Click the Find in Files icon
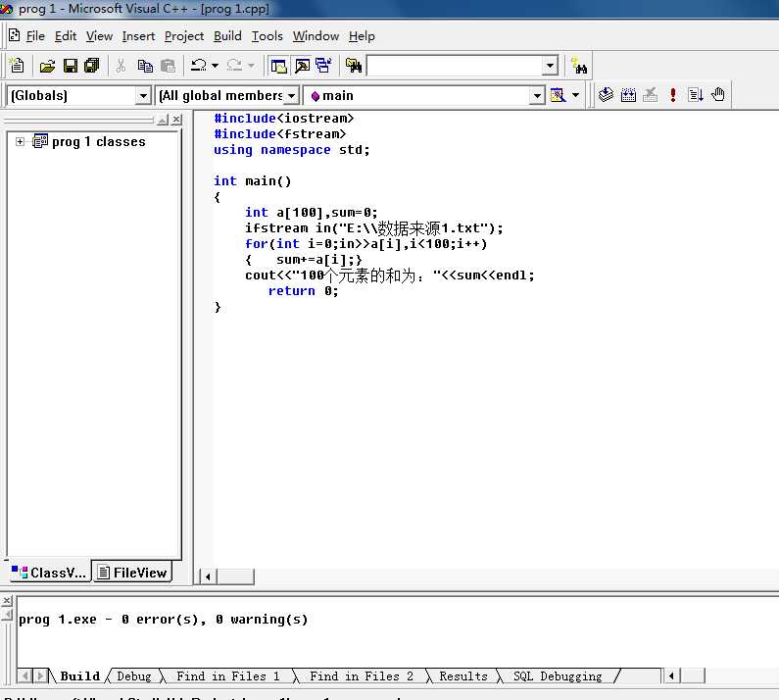 (x=354, y=66)
